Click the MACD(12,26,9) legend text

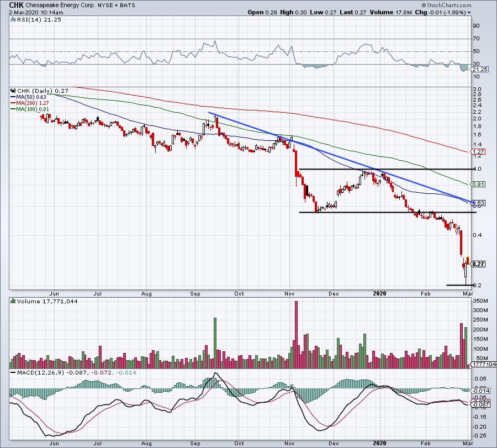40,372
